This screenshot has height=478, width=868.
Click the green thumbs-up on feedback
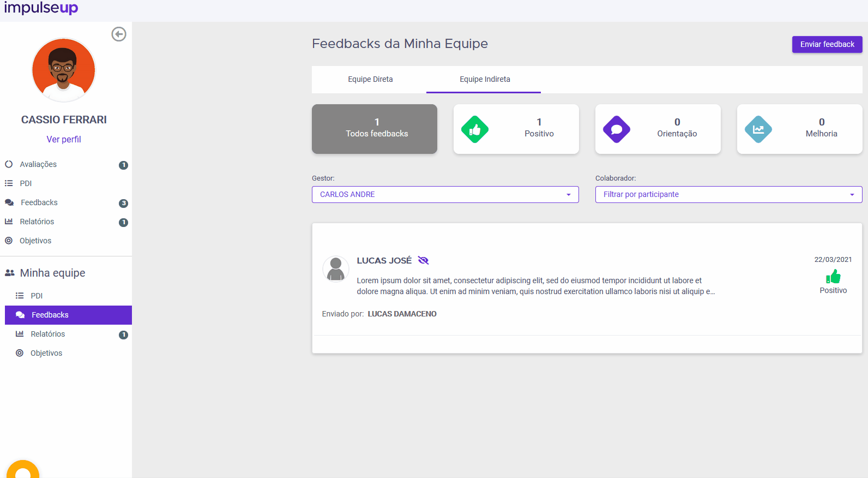click(x=833, y=277)
